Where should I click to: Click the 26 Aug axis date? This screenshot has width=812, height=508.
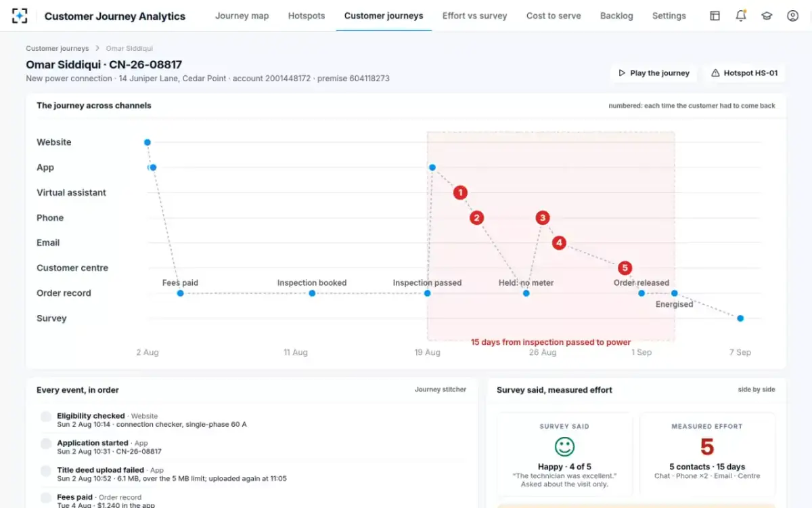coord(543,352)
